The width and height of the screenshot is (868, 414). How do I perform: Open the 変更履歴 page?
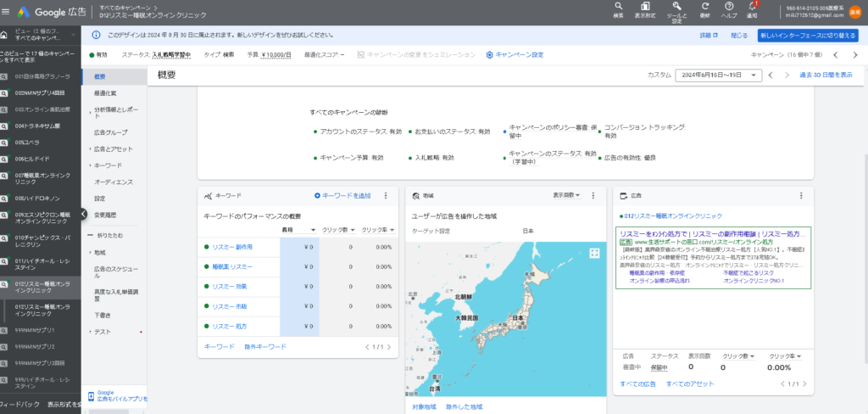105,215
